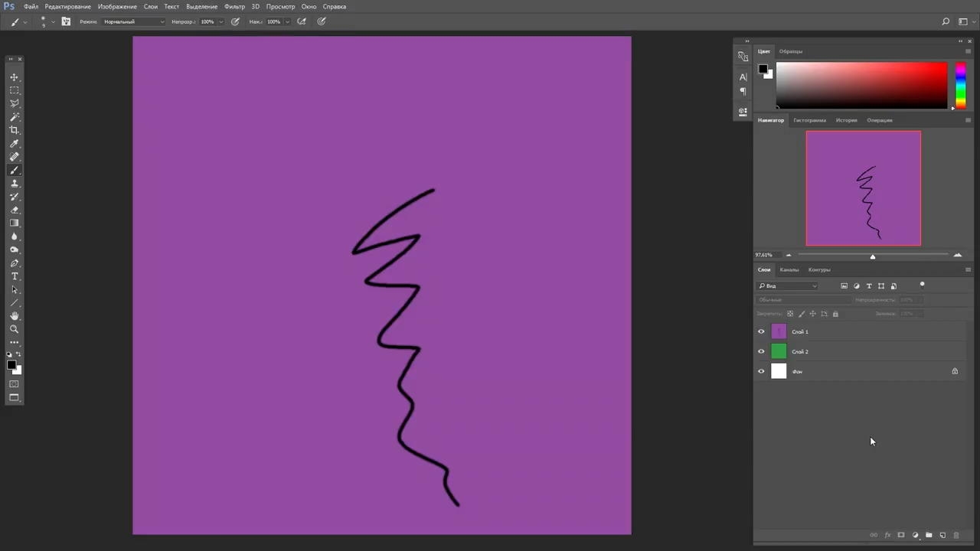
Task: Select the Pen tool
Action: 14,263
